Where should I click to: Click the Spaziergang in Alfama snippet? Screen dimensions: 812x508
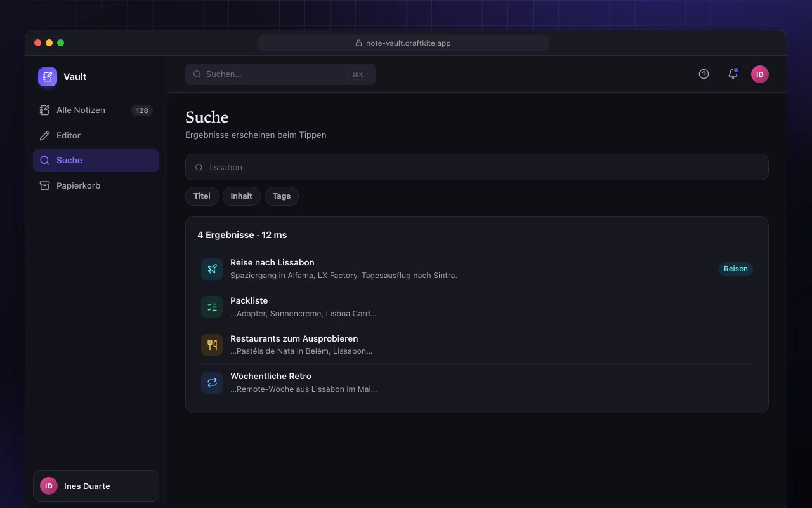click(x=344, y=276)
